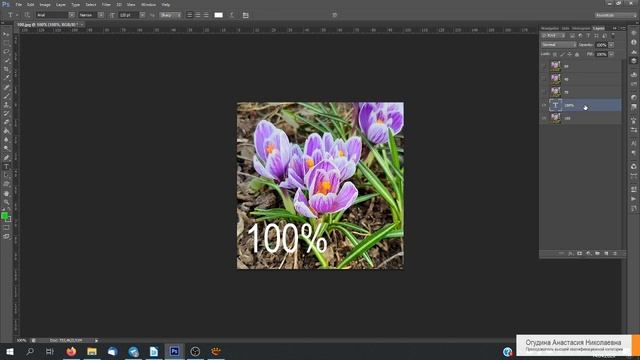Switch to the Layers panel tab
Viewport: 640px width, 360px height.
pos(599,28)
